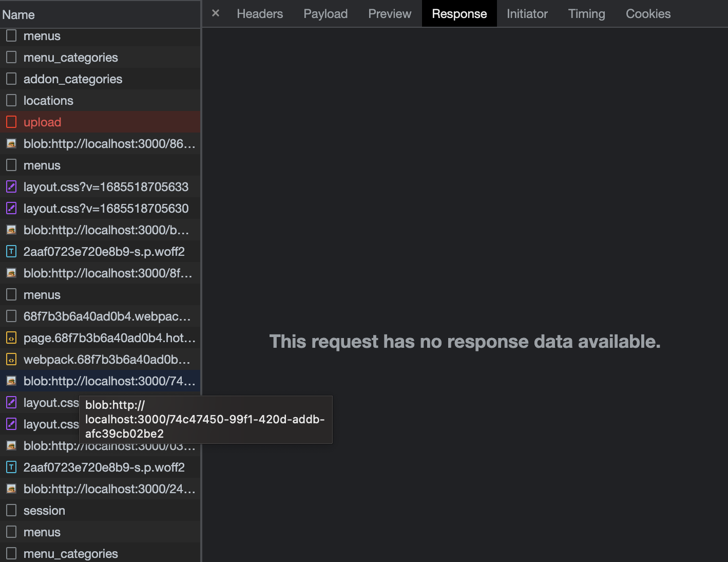
Task: Click the purple CSS icon beside layout.css?v=1685518705633
Action: click(x=11, y=186)
